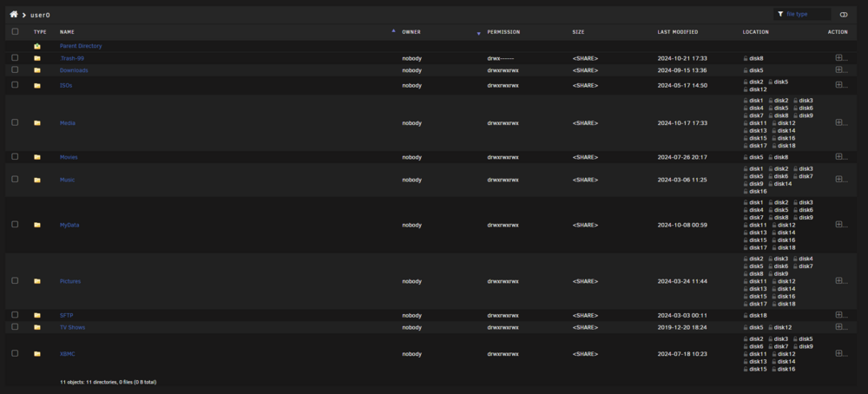Sort by the Location column header
Viewport: 868px width, 394px height.
click(x=756, y=32)
